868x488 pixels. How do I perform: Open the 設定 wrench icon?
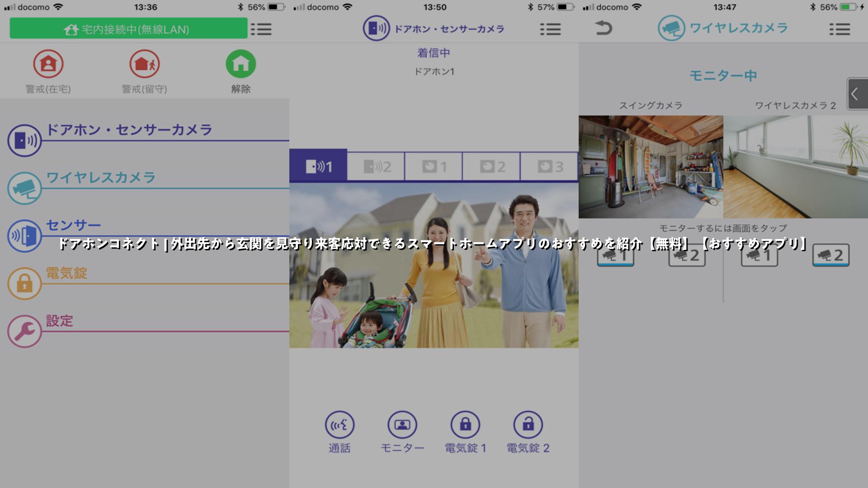[24, 331]
